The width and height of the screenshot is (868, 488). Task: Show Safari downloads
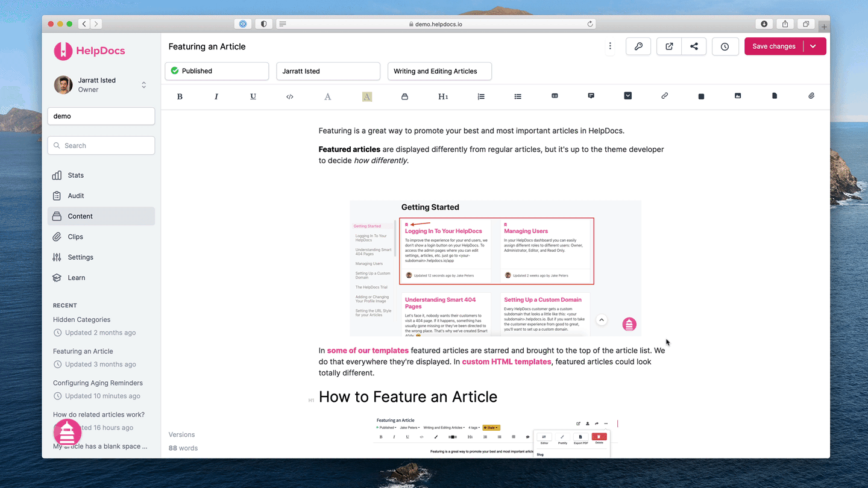click(764, 24)
